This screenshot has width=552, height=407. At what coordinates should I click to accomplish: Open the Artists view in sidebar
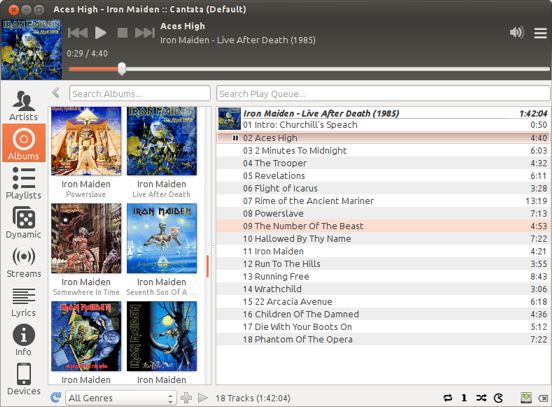24,105
